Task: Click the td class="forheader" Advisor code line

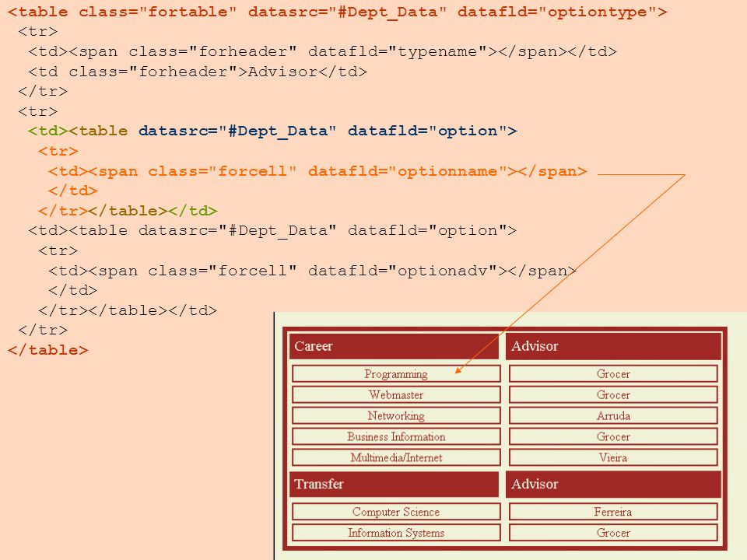Action: [x=198, y=72]
